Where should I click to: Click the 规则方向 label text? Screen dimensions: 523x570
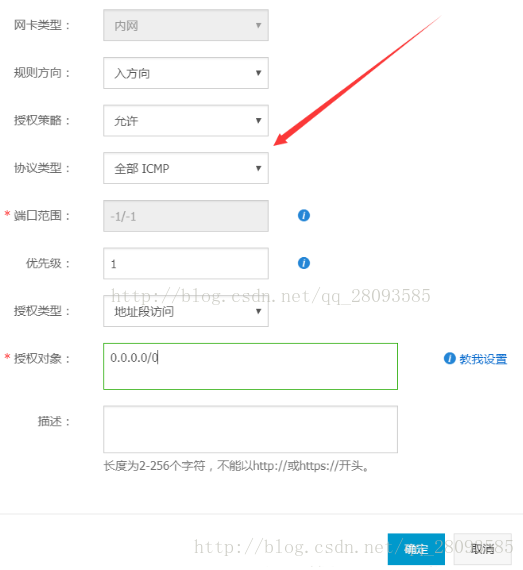pyautogui.click(x=42, y=73)
